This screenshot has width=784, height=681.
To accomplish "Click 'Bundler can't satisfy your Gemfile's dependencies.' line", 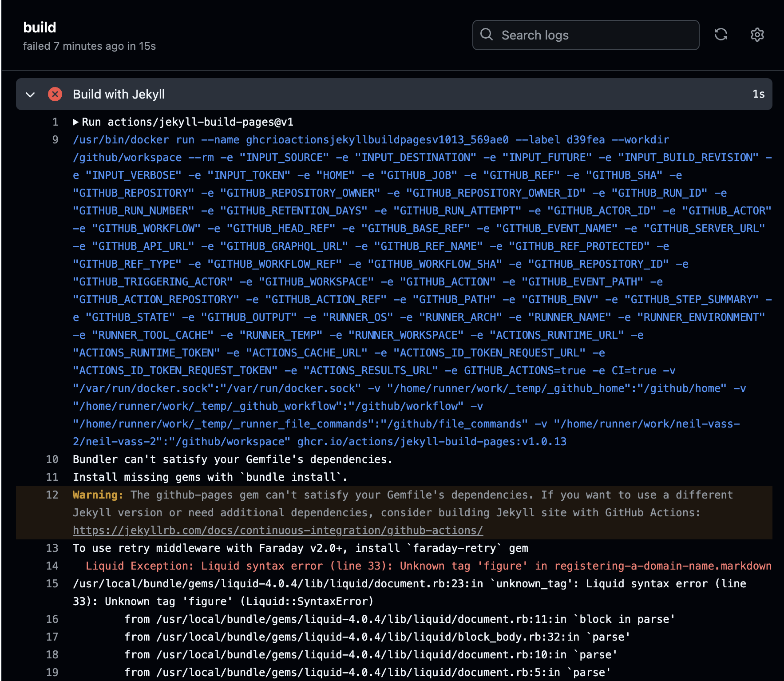I will click(x=233, y=459).
